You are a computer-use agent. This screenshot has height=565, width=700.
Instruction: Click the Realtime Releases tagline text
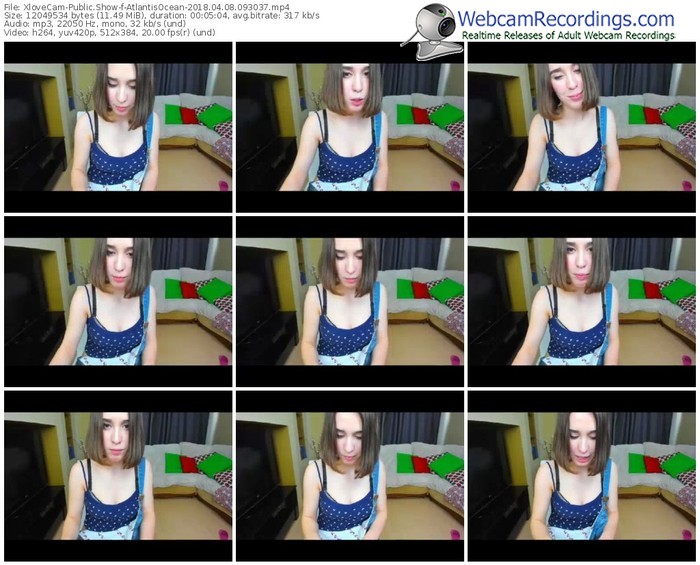point(581,36)
